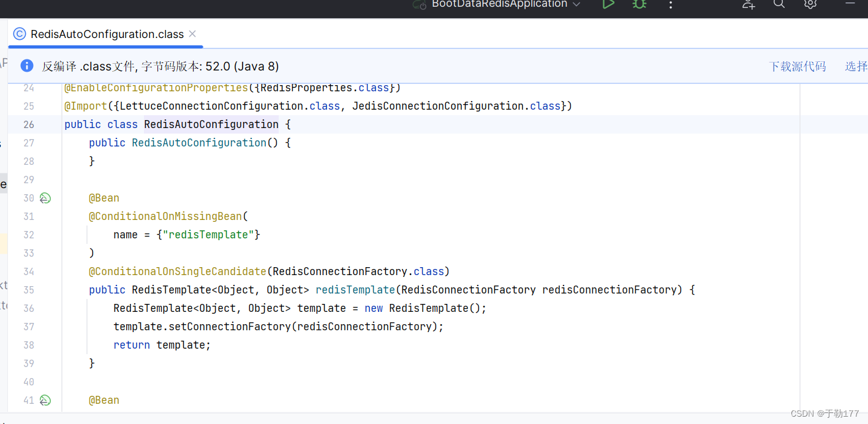This screenshot has width=868, height=424.
Task: Click JedisConnectionConfiguration in the @Import line
Action: [438, 106]
